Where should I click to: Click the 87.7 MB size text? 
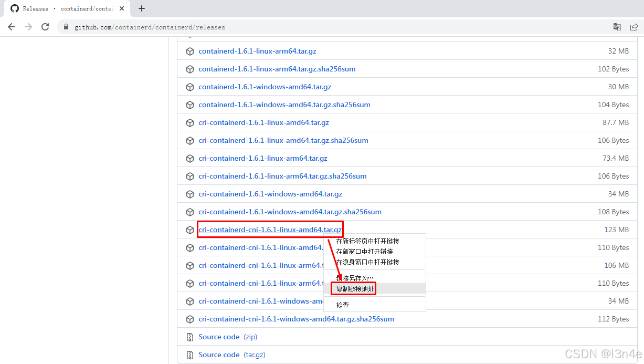pos(616,123)
